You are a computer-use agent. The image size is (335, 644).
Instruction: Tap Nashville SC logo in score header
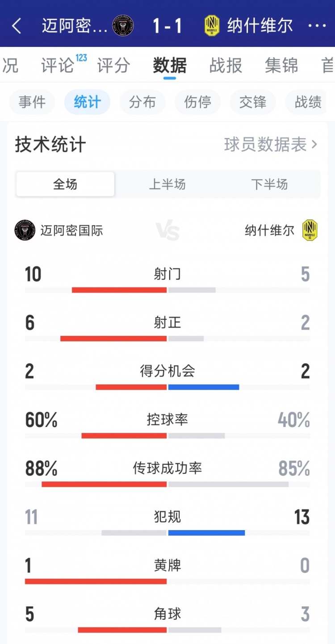[212, 26]
